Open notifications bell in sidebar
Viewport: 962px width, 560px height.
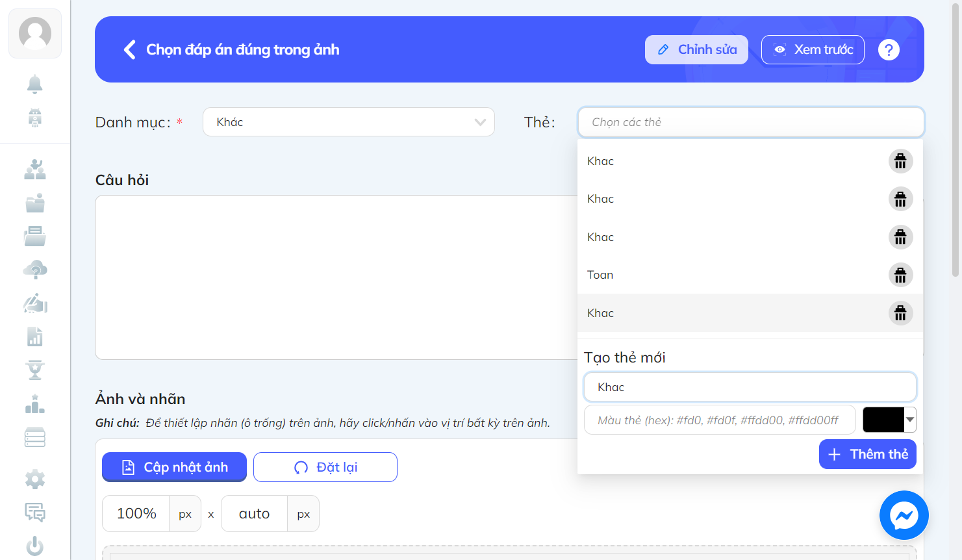35,84
